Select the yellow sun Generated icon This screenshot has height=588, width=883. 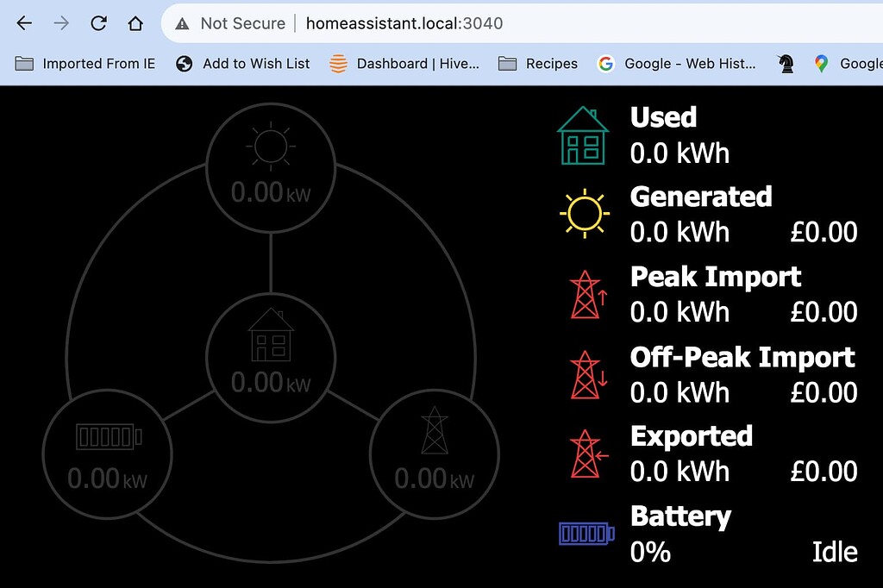585,213
